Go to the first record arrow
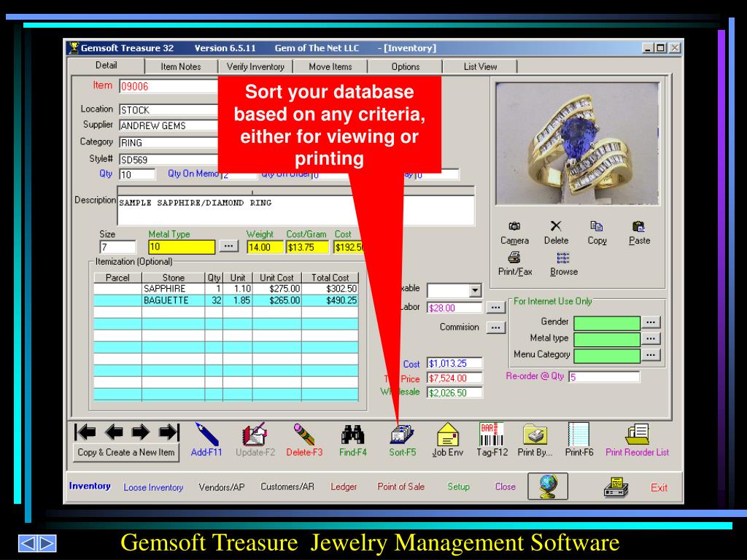747x560 pixels. point(85,432)
